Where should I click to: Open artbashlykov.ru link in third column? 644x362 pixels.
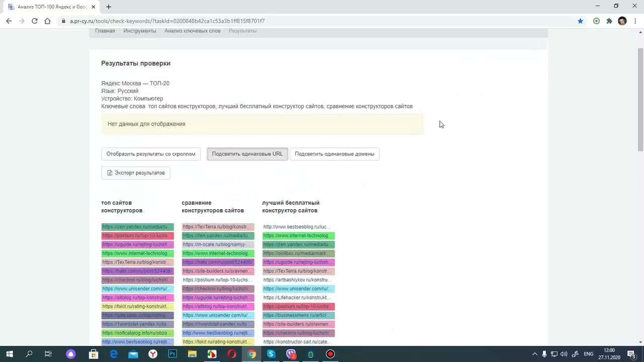(x=298, y=280)
